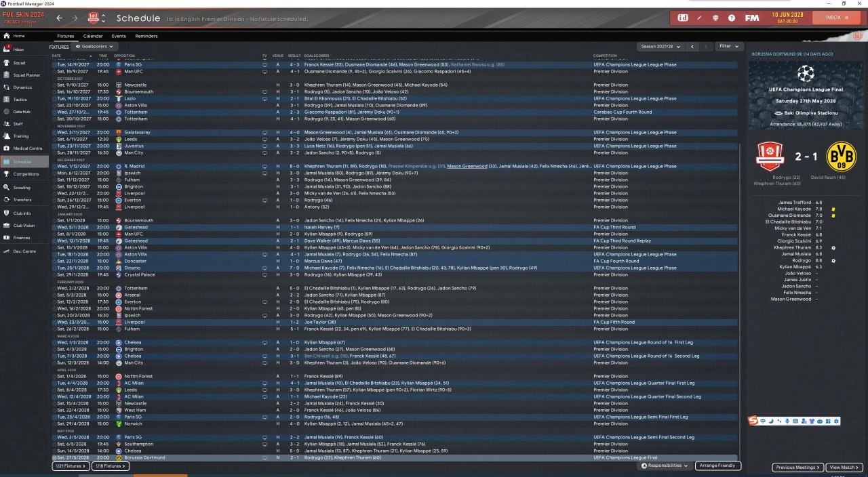Open the in-game editor 'id' icon

point(683,18)
